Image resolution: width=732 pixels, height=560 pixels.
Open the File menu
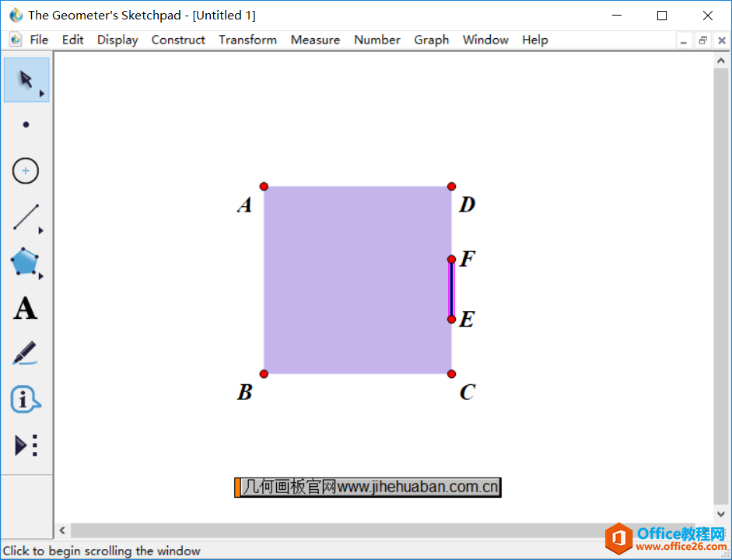tap(39, 40)
